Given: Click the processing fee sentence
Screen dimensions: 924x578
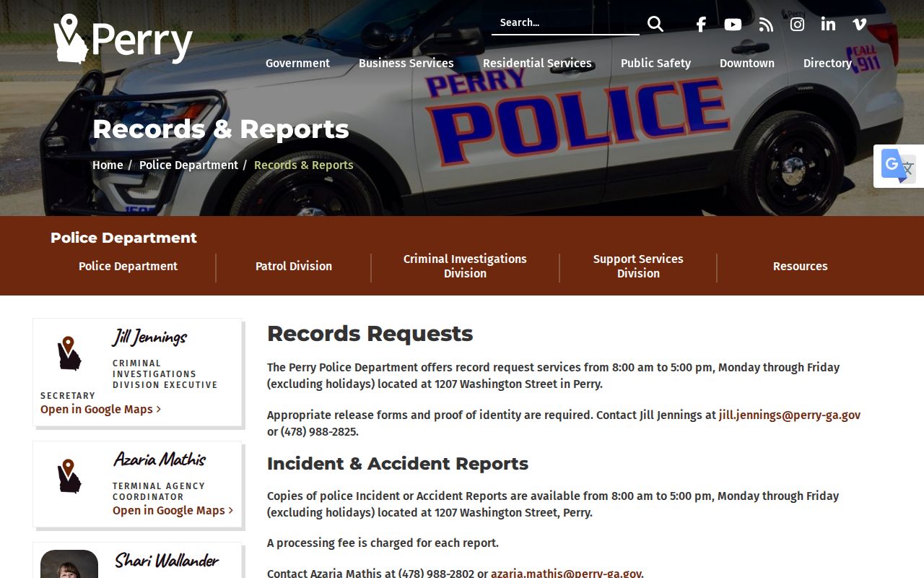Looking at the screenshot, I should pyautogui.click(x=383, y=543).
